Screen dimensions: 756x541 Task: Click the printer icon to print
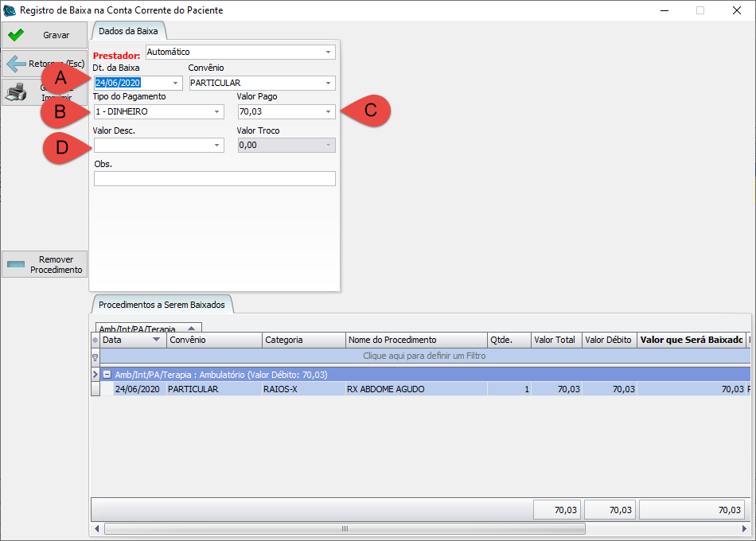click(x=16, y=93)
